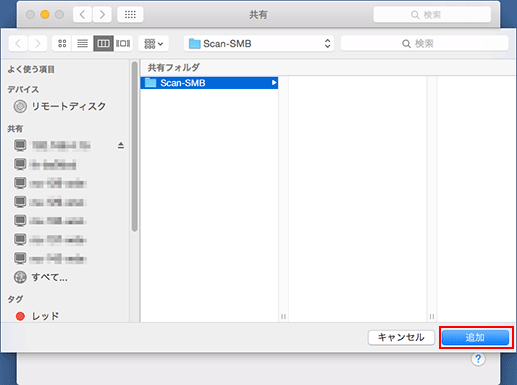Click the 共有フォルダ column header
The image size is (517, 385).
pos(173,68)
